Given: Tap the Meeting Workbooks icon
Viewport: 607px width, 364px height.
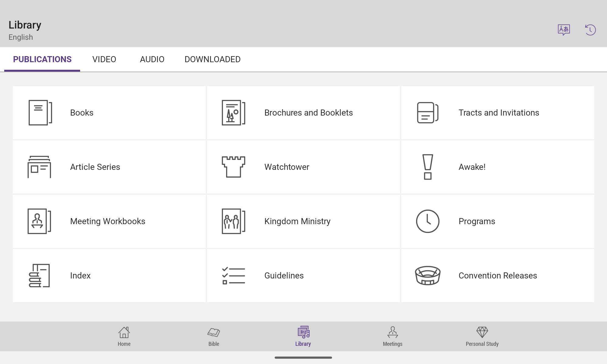Looking at the screenshot, I should [x=39, y=221].
